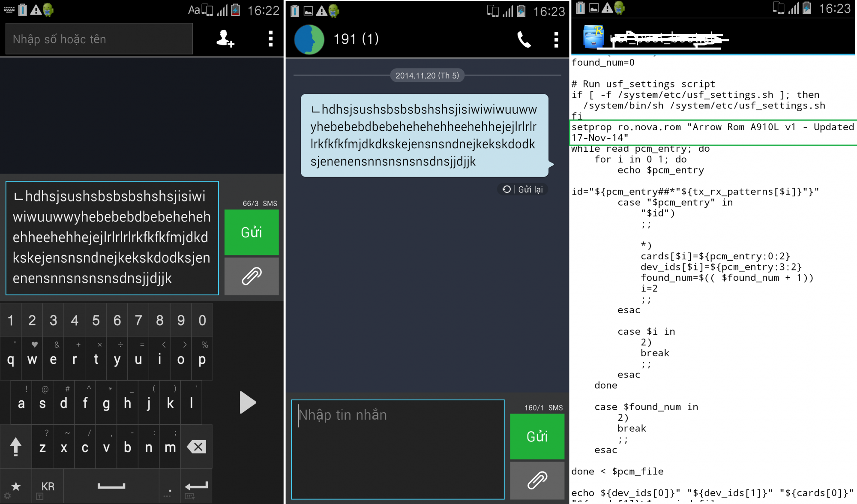Tap the number 8 key
Viewport: 857px width, 504px height.
click(x=160, y=320)
